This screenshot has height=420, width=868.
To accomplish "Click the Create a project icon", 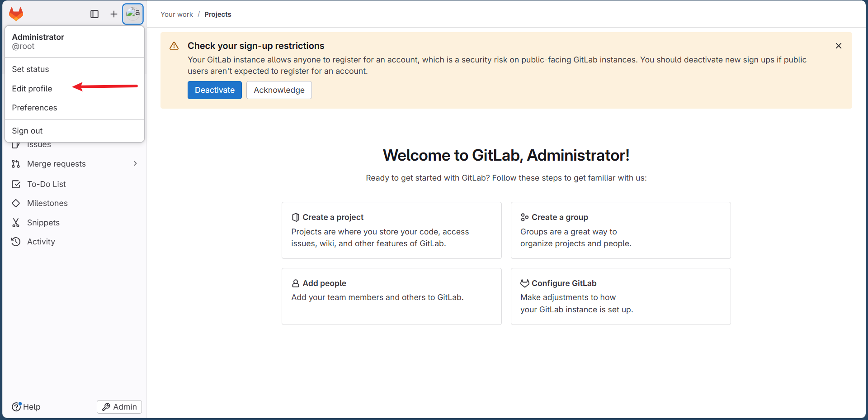I will [x=296, y=217].
